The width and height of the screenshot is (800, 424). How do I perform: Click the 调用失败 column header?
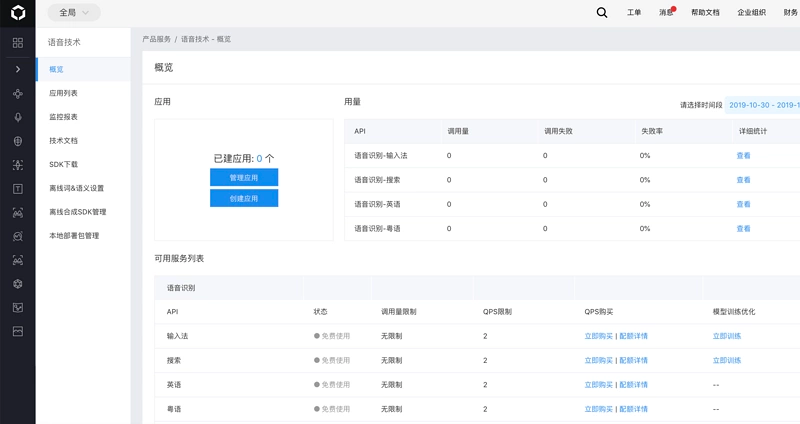558,131
